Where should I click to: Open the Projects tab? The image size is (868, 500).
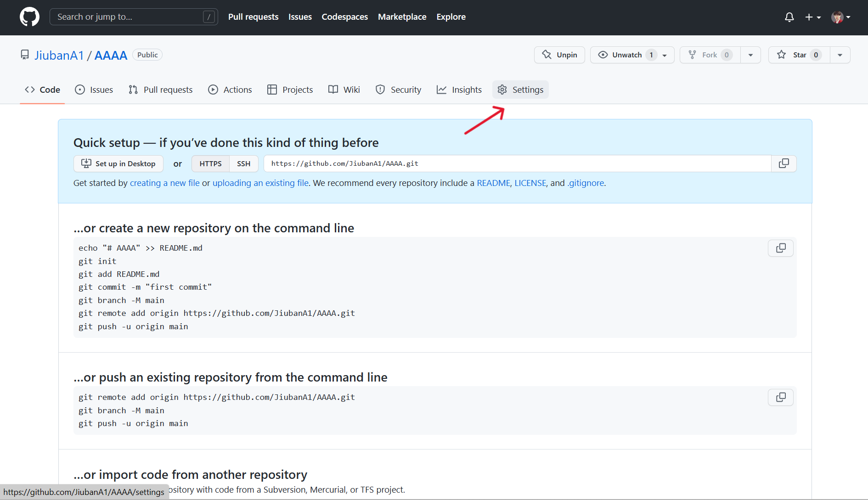coord(290,90)
